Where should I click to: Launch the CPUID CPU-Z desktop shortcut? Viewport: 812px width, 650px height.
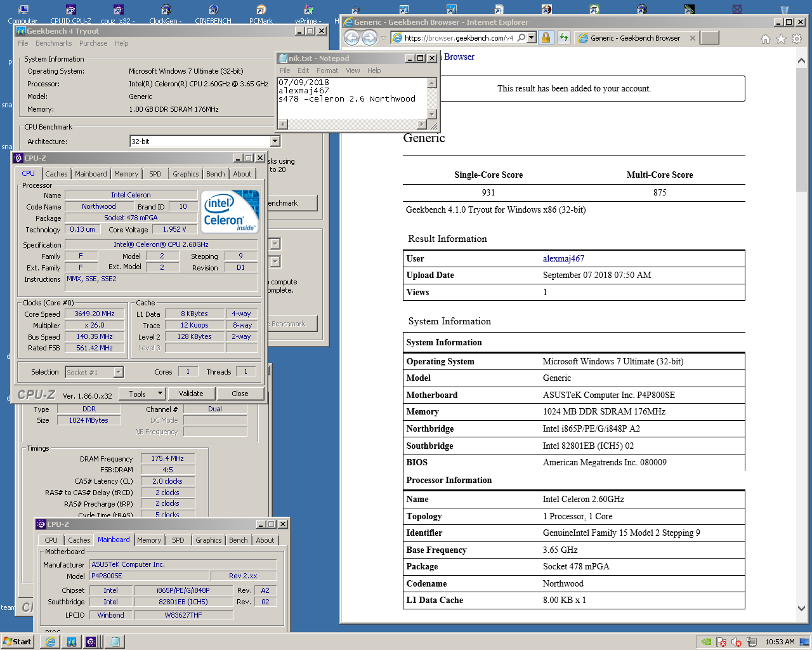(x=70, y=13)
